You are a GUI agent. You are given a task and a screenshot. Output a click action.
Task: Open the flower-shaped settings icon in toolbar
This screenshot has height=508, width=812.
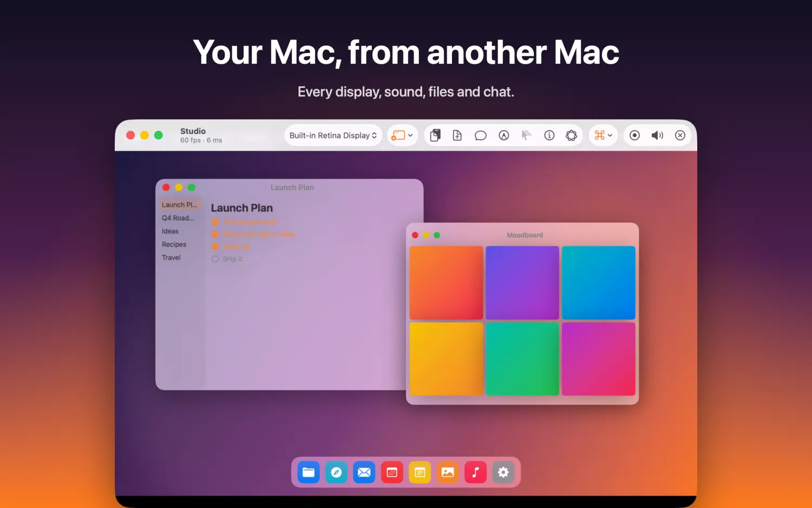point(572,135)
